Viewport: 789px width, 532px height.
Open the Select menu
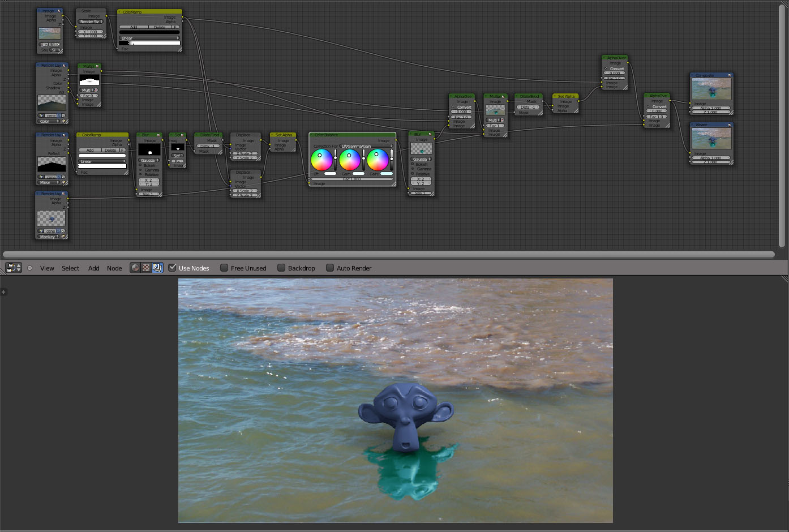[x=70, y=268]
